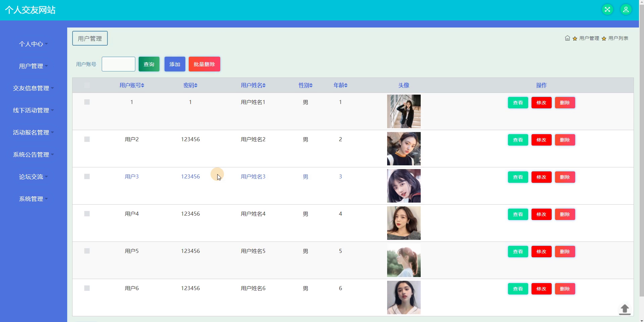Sort by 用户姓名 column arrows
Screen dimensions: 644x322
264,86
